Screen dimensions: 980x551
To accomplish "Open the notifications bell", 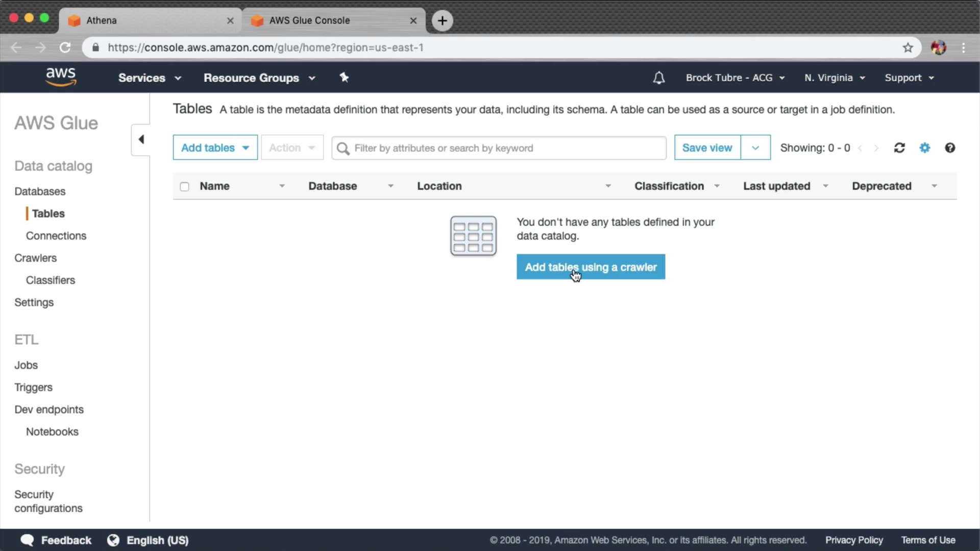I will (x=658, y=78).
